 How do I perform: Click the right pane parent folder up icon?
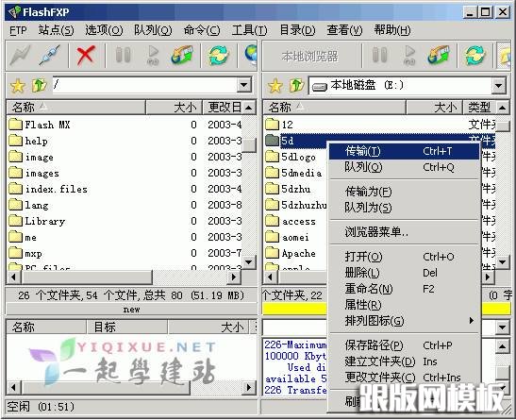pyautogui.click(x=296, y=86)
